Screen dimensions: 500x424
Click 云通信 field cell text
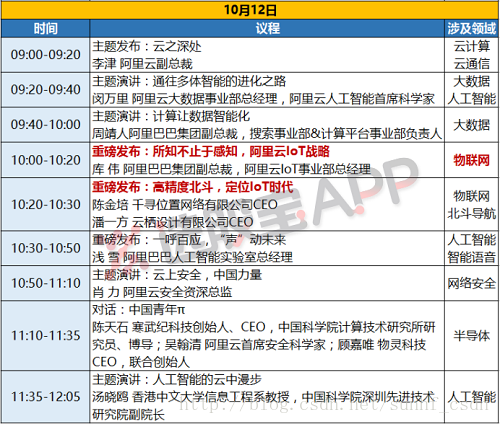pyautogui.click(x=472, y=64)
